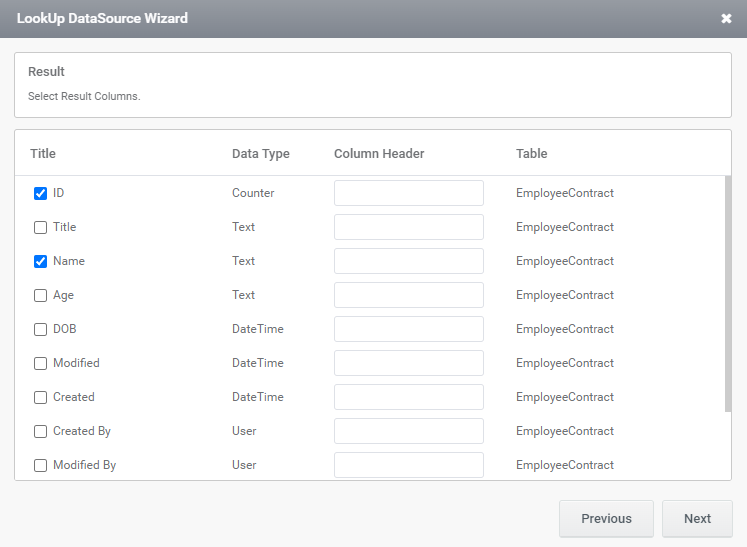Select the DOB column checkbox
The width and height of the screenshot is (747, 547).
pos(40,329)
